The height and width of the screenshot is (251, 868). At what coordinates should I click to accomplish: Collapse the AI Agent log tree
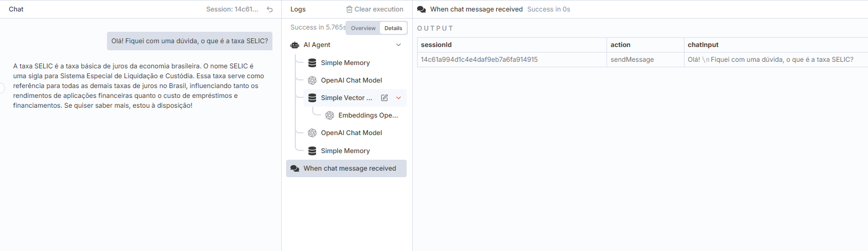coord(399,45)
